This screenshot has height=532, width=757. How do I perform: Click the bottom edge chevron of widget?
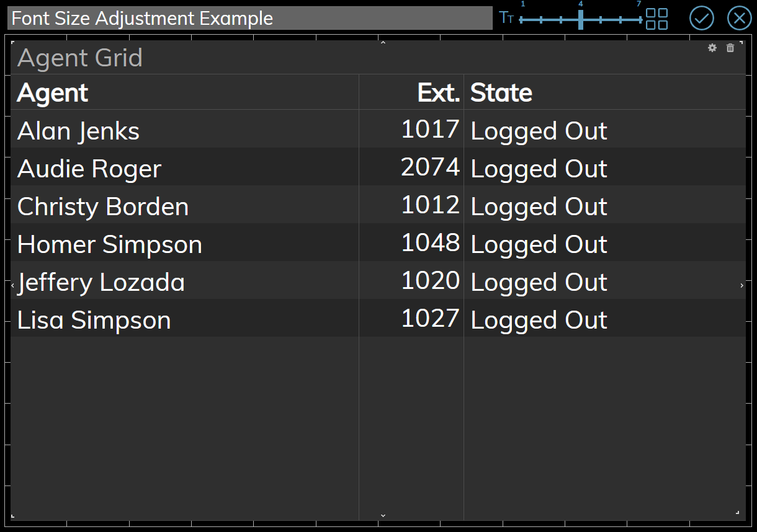point(383,515)
